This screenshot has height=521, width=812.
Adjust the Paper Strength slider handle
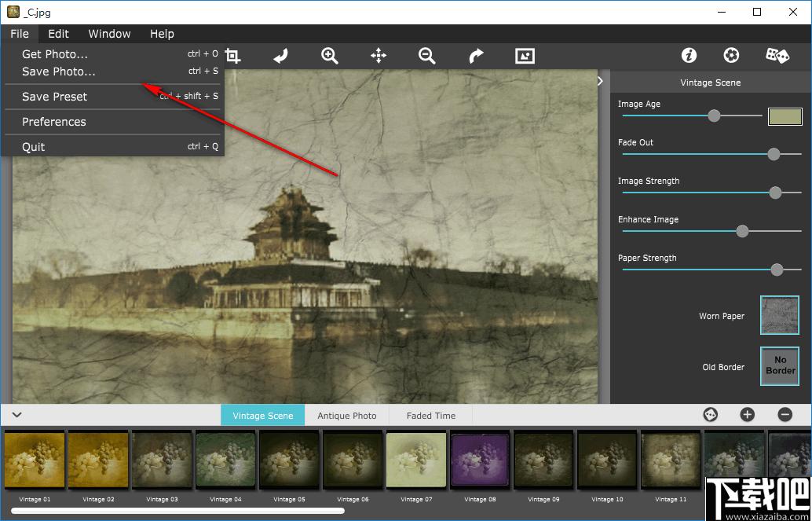(x=777, y=269)
